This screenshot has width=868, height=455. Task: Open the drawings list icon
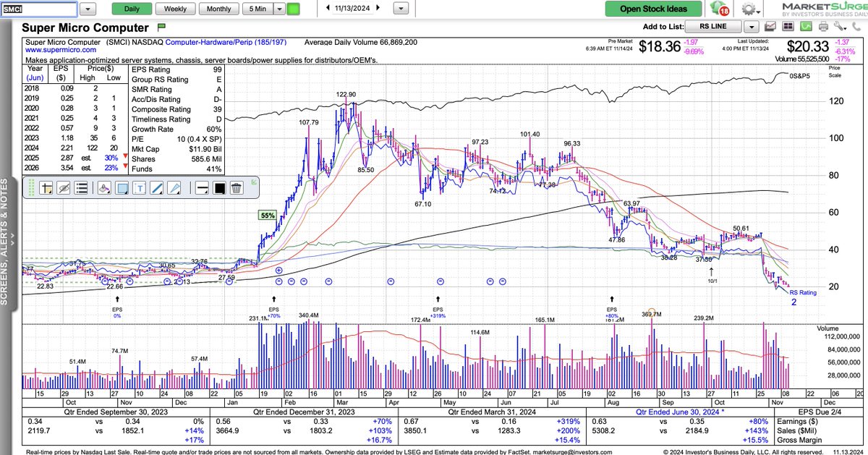tap(82, 188)
